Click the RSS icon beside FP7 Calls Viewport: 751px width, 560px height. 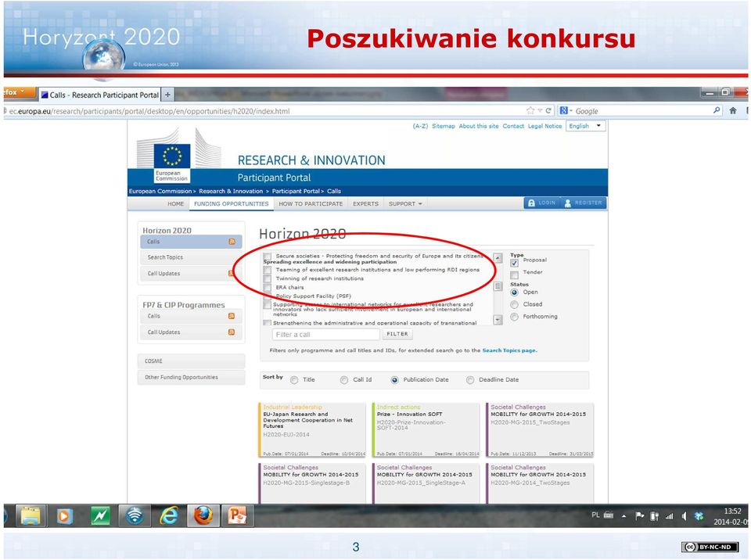232,316
